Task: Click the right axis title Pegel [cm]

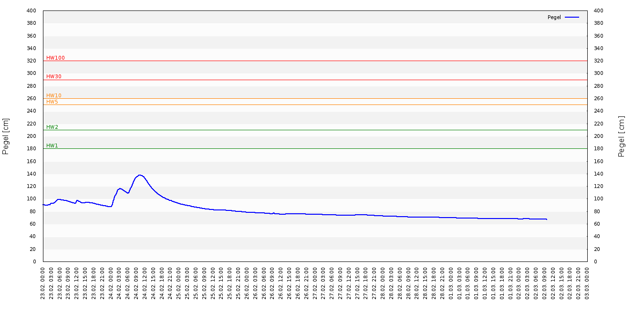Action: (621, 136)
